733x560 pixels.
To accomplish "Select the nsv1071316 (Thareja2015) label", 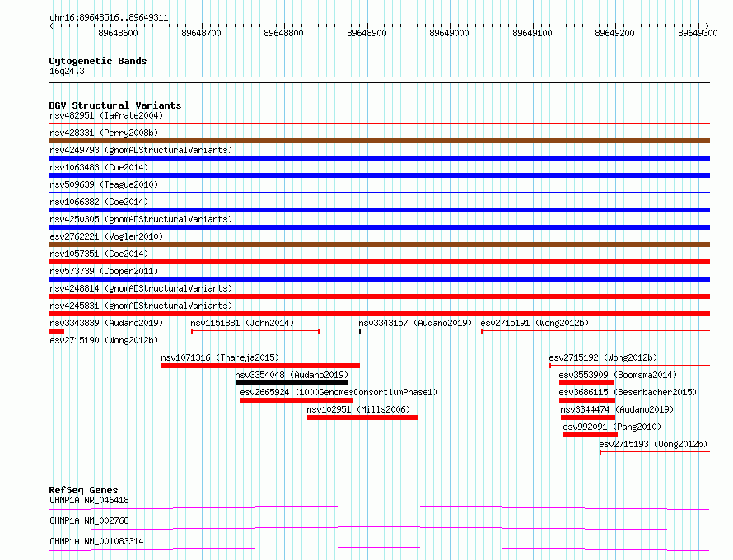I will [220, 357].
